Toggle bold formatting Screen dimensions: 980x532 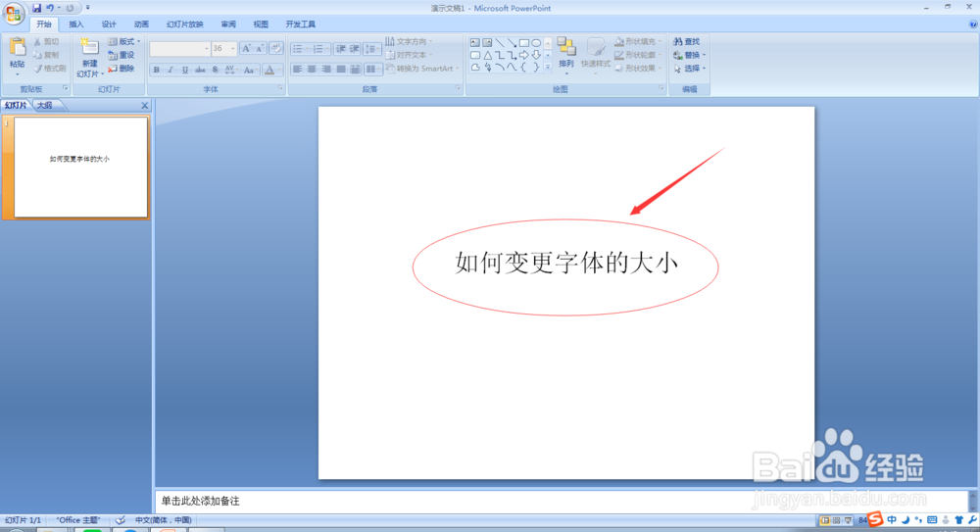point(156,70)
